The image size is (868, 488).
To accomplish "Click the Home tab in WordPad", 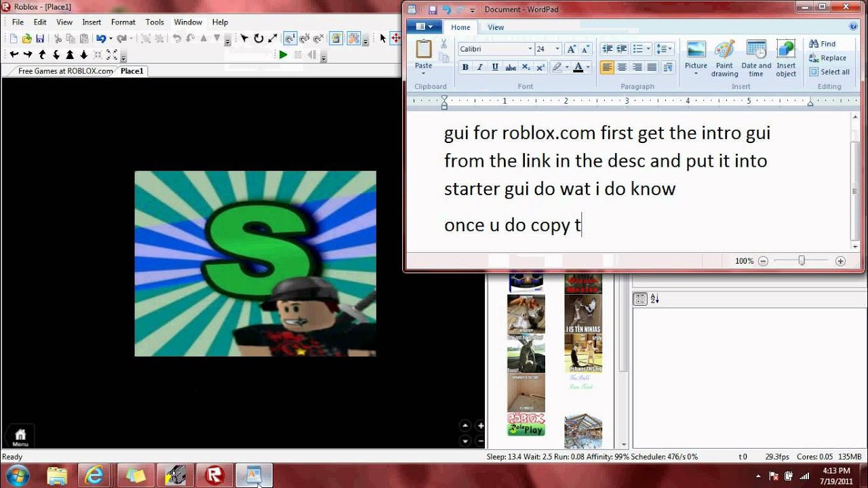I will (x=460, y=27).
